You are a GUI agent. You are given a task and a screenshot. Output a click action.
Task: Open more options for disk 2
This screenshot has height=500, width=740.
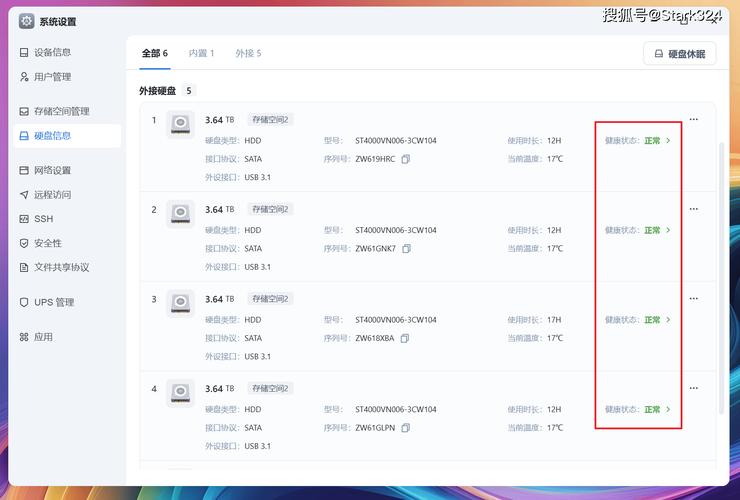tap(693, 209)
